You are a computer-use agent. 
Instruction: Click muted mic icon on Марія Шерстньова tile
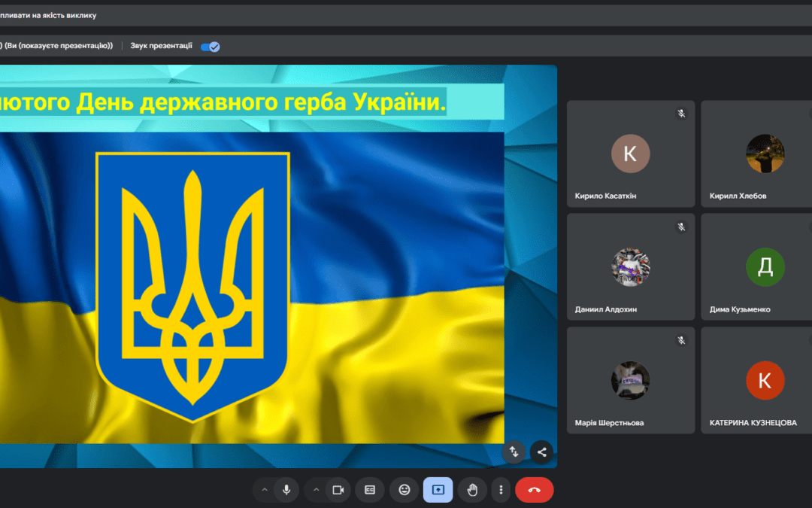pyautogui.click(x=681, y=341)
